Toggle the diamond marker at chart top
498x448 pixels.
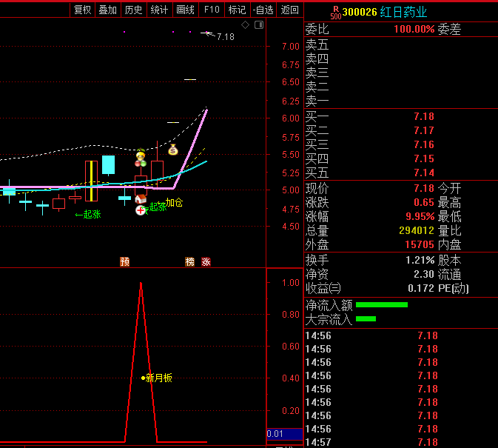point(246,24)
